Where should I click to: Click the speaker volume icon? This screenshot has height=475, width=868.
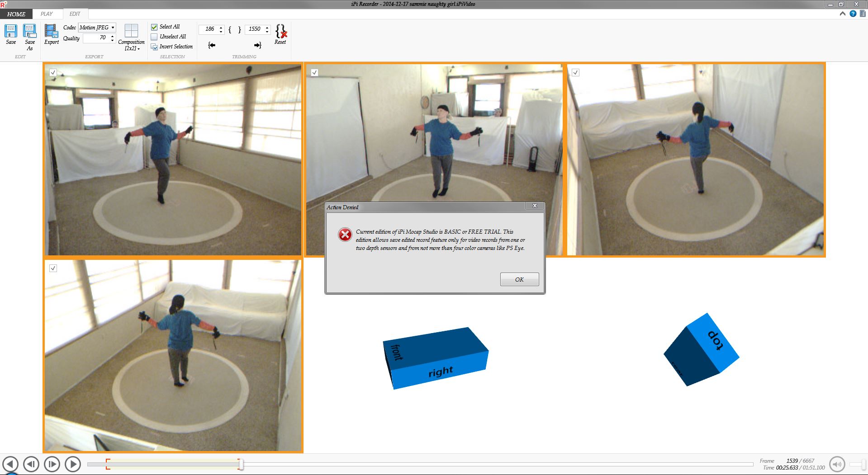[837, 464]
